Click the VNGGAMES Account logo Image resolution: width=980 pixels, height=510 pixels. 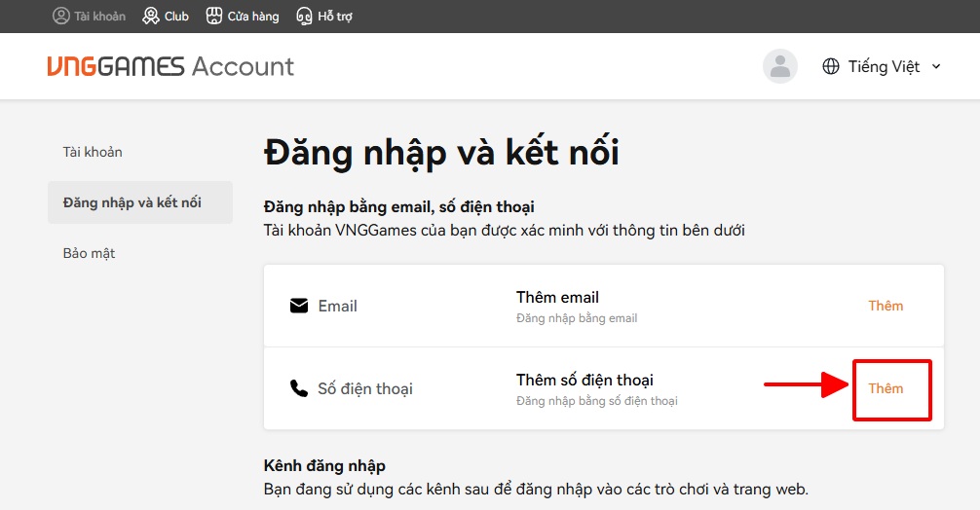click(x=170, y=66)
